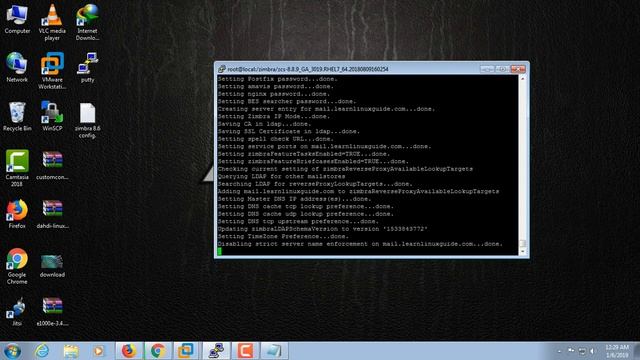
Task: Click 'Saving SSL Certificate in ldap...done.' line
Action: [289, 131]
